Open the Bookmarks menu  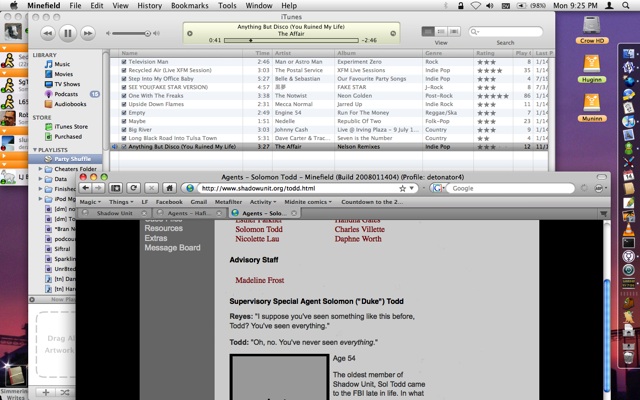click(x=190, y=6)
